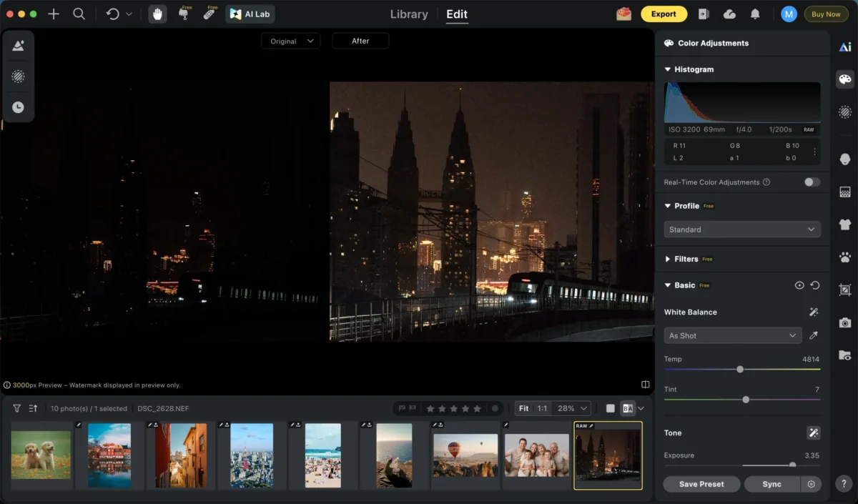Select the Hand pan tool
The width and height of the screenshot is (858, 504).
tap(158, 14)
